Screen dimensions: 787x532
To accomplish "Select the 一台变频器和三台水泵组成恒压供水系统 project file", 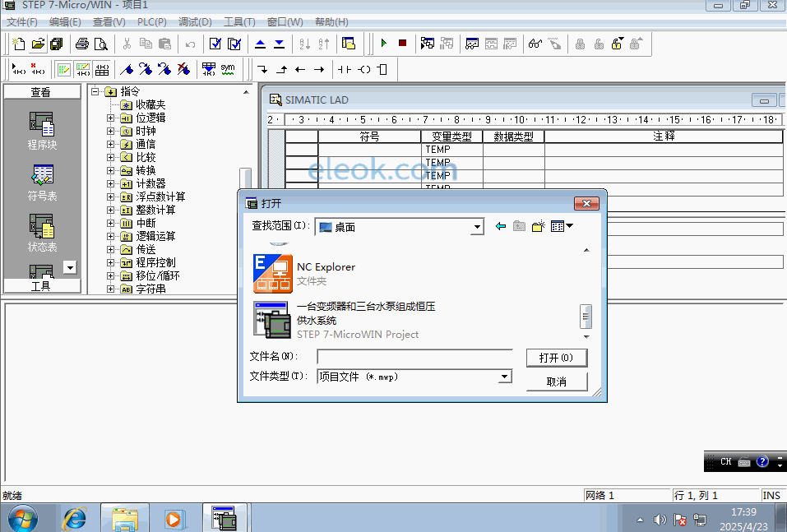I will [x=345, y=320].
